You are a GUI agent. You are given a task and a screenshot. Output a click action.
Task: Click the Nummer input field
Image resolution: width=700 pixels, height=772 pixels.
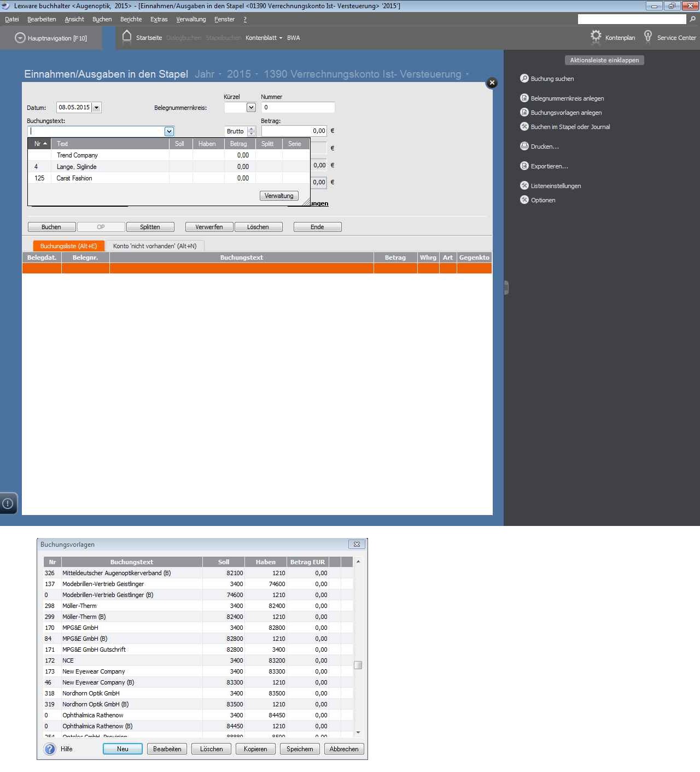[297, 108]
